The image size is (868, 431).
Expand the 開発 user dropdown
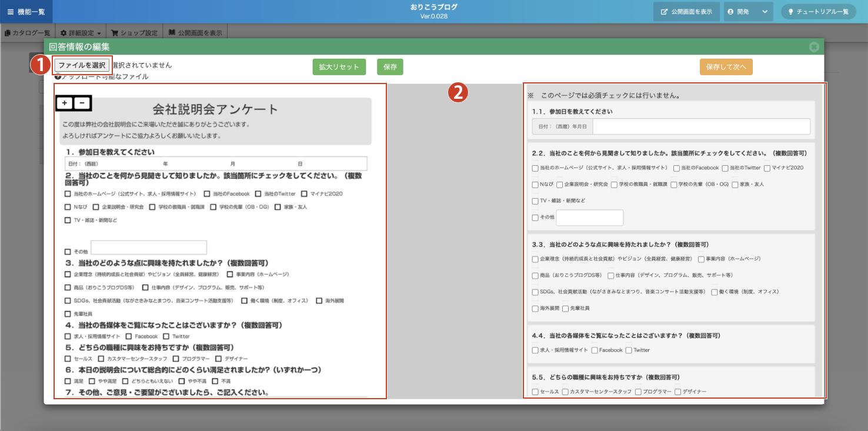747,12
